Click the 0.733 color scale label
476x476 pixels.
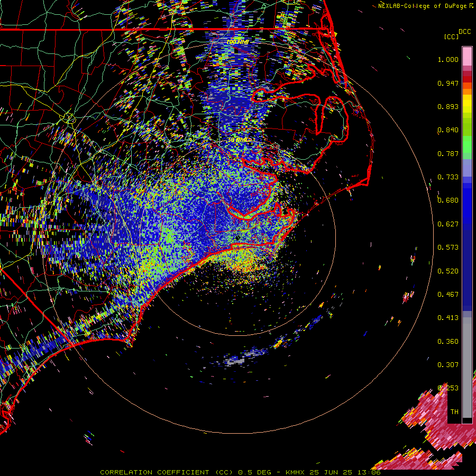[448, 177]
